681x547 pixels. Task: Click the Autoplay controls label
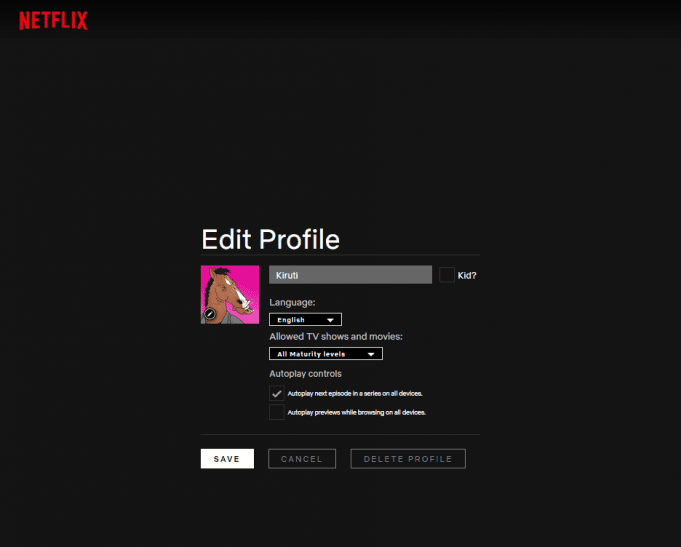(x=305, y=374)
